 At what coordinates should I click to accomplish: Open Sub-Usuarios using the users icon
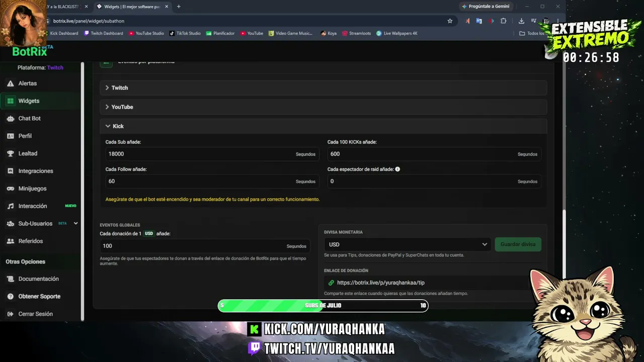coord(10,224)
